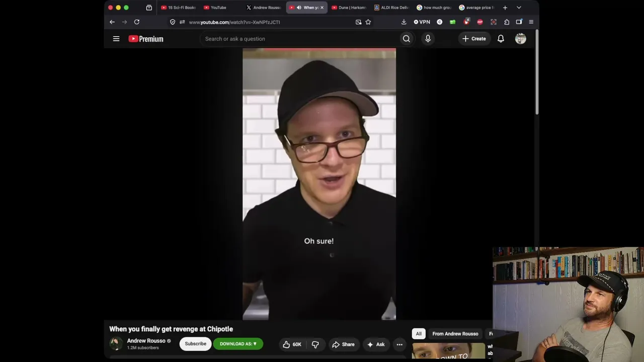
Task: Open the YouTube guide hamburger menu
Action: pyautogui.click(x=116, y=39)
